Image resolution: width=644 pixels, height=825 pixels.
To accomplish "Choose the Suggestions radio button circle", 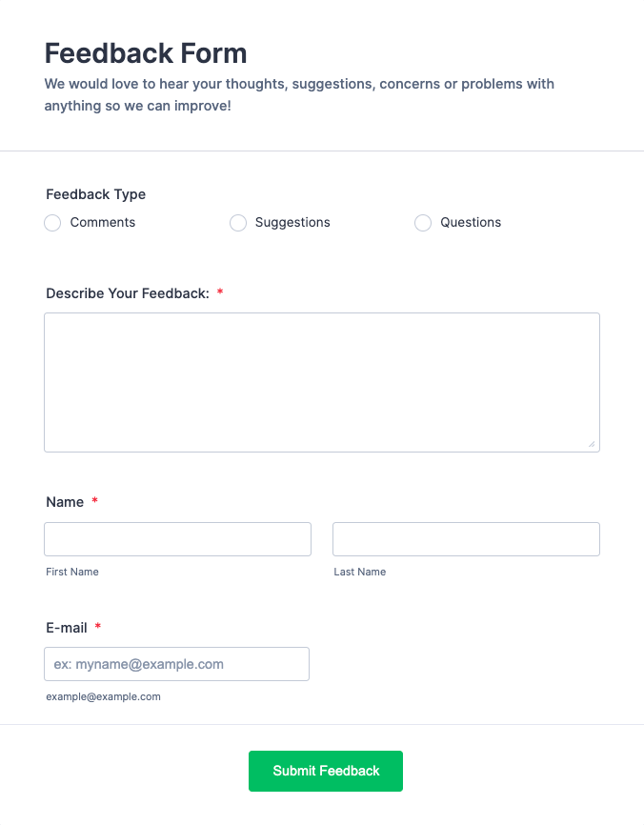I will 238,223.
